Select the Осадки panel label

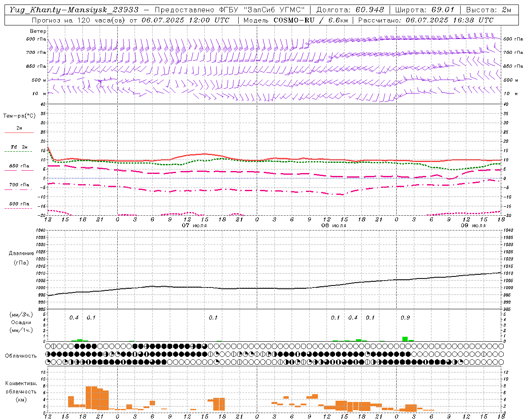(21, 322)
